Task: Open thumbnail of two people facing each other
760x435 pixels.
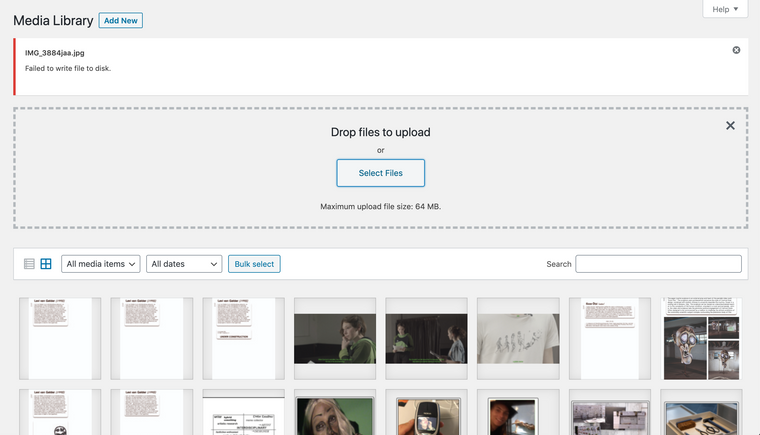Action: [426, 338]
